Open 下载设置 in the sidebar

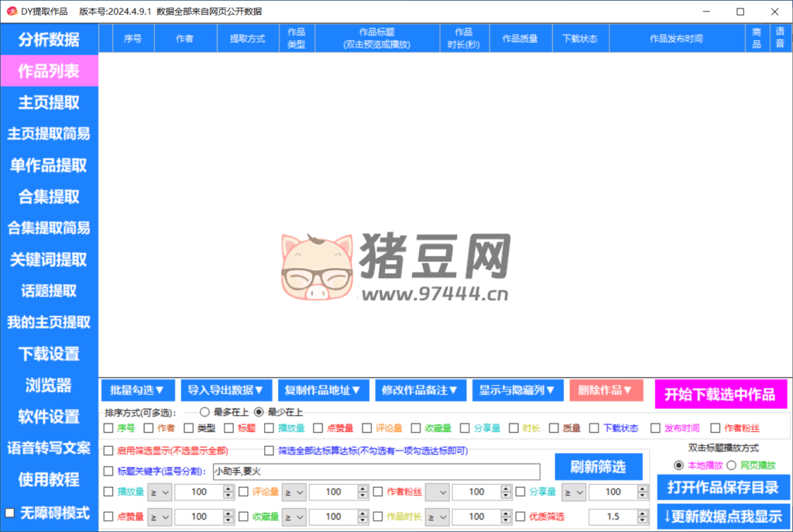(49, 353)
